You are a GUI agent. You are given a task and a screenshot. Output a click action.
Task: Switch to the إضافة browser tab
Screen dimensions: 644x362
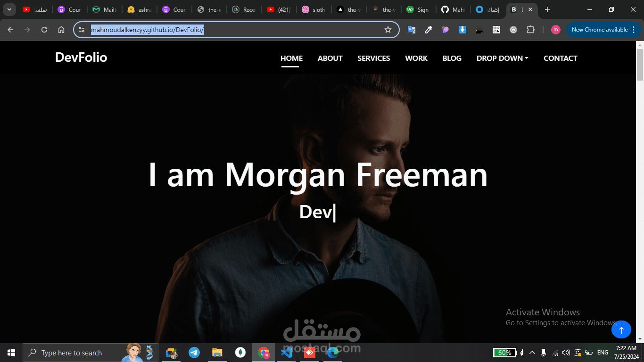click(x=488, y=9)
